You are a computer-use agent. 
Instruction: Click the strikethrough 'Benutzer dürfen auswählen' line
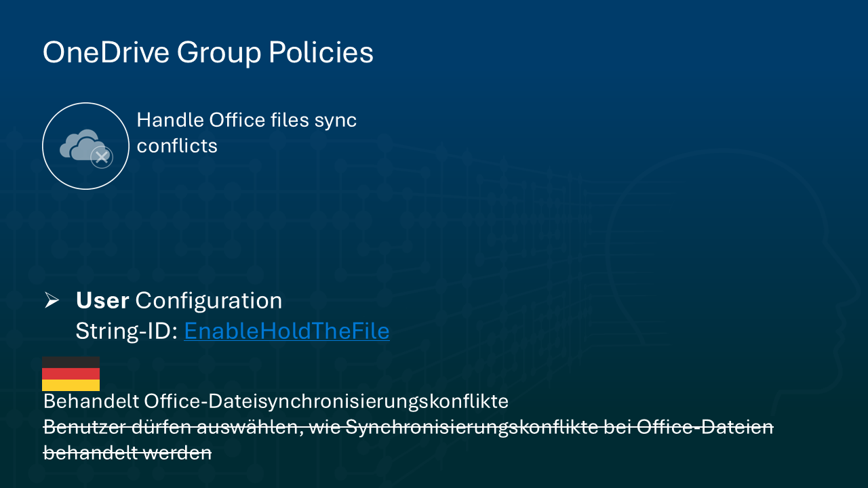click(408, 427)
